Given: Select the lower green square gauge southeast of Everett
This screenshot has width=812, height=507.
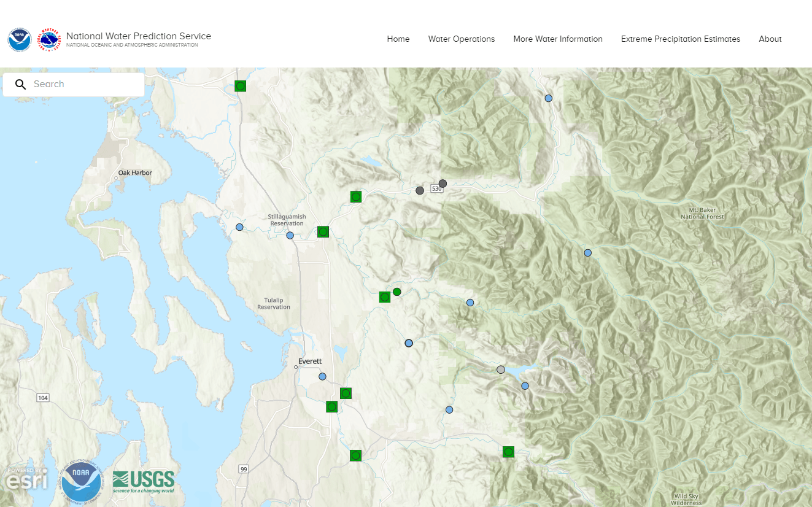Looking at the screenshot, I should [x=331, y=406].
